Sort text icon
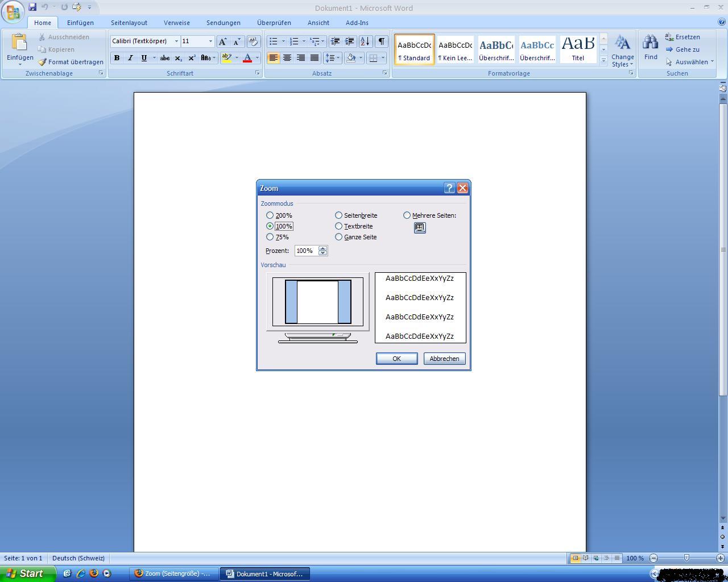 365,41
